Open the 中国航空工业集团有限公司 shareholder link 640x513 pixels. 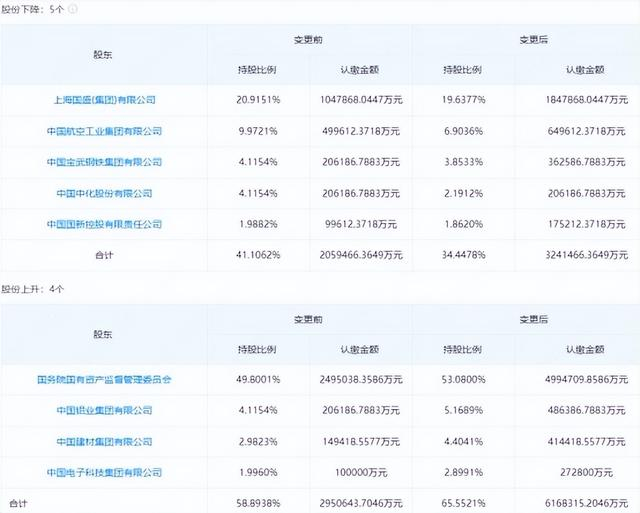104,131
